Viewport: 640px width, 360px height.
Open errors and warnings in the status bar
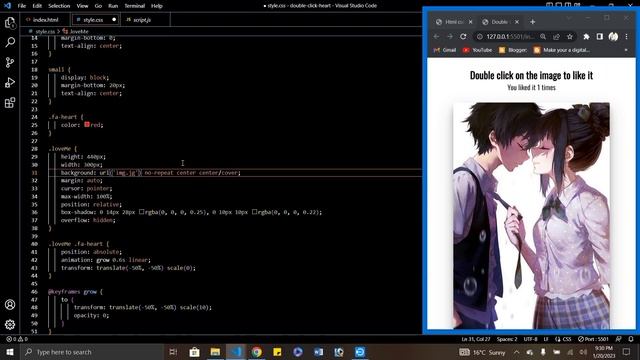point(17,339)
